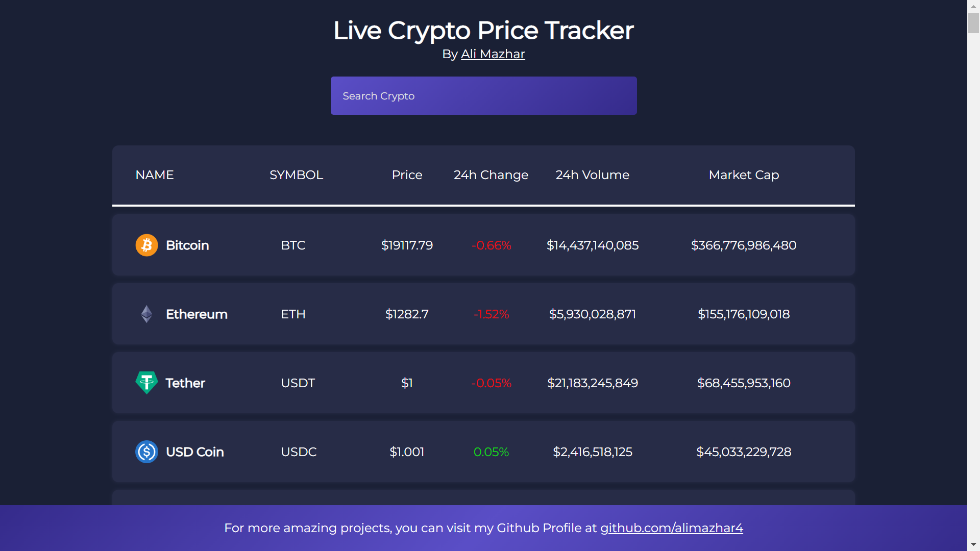This screenshot has width=980, height=551.
Task: Click the Tether USDT icon
Action: click(146, 383)
